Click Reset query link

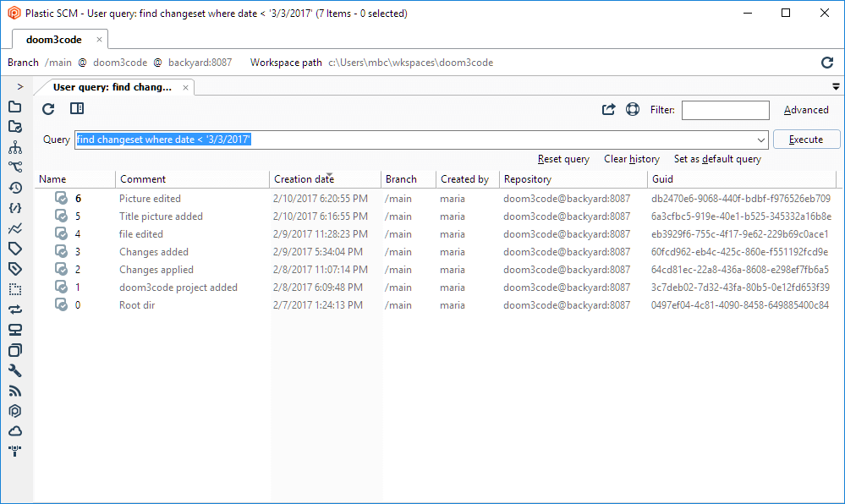[x=563, y=159]
